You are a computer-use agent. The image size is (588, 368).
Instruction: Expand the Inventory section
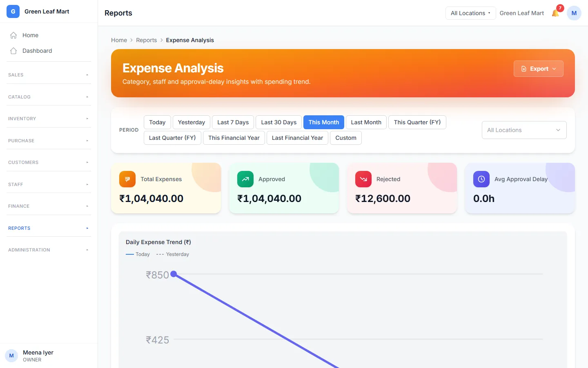click(x=49, y=119)
